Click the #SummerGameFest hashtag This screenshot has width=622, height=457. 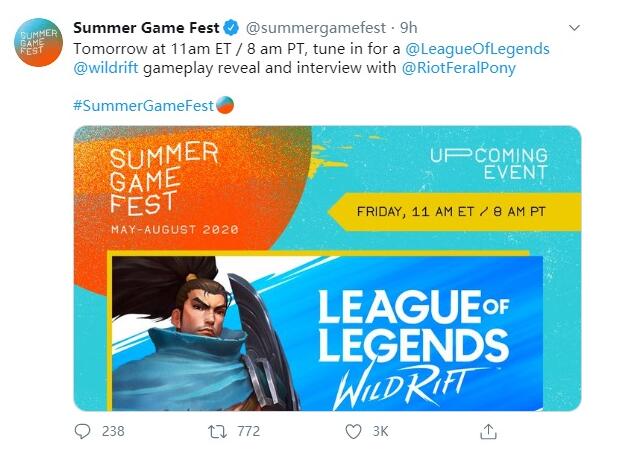[x=143, y=104]
